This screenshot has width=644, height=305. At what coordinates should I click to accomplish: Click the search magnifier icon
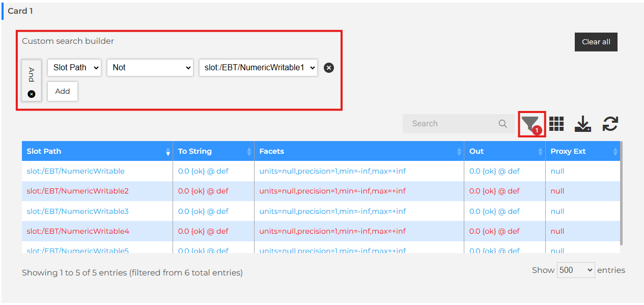pos(502,124)
